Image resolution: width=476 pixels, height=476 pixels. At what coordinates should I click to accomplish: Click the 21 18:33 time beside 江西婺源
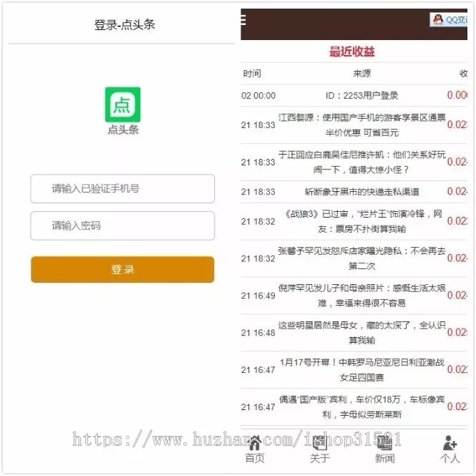coord(258,125)
